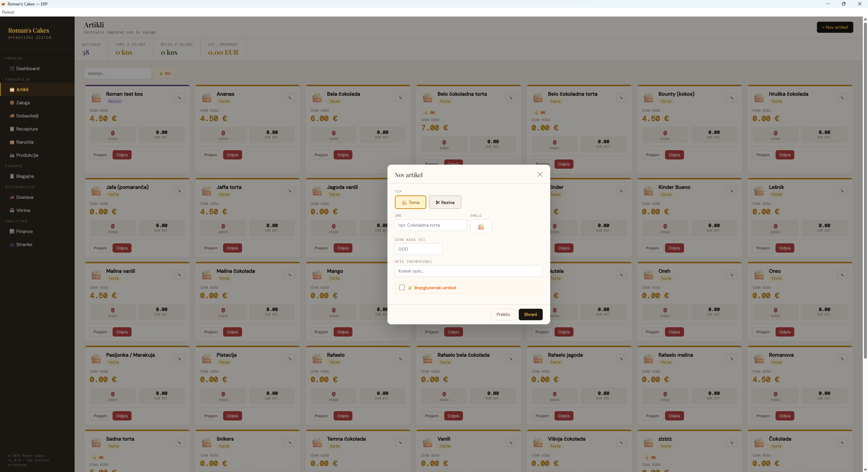Focus the Iskanje search box
Screen dimensions: 868x472
(x=118, y=74)
